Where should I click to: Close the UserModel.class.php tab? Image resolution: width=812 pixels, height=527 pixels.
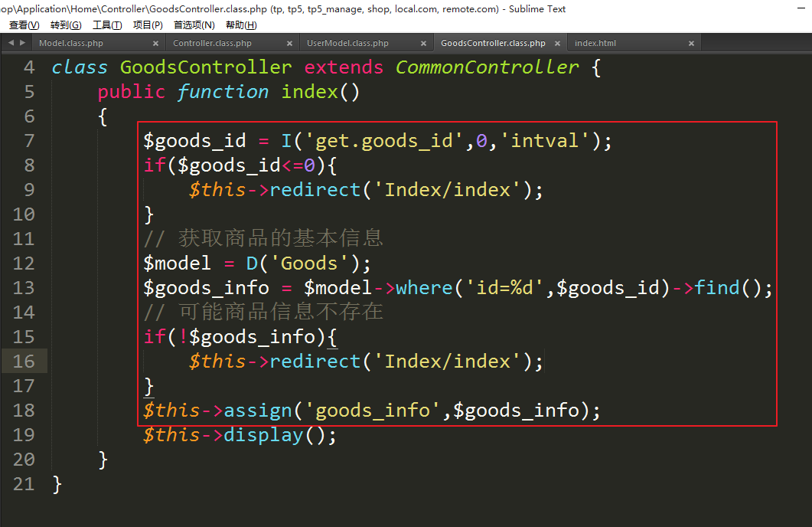point(423,44)
